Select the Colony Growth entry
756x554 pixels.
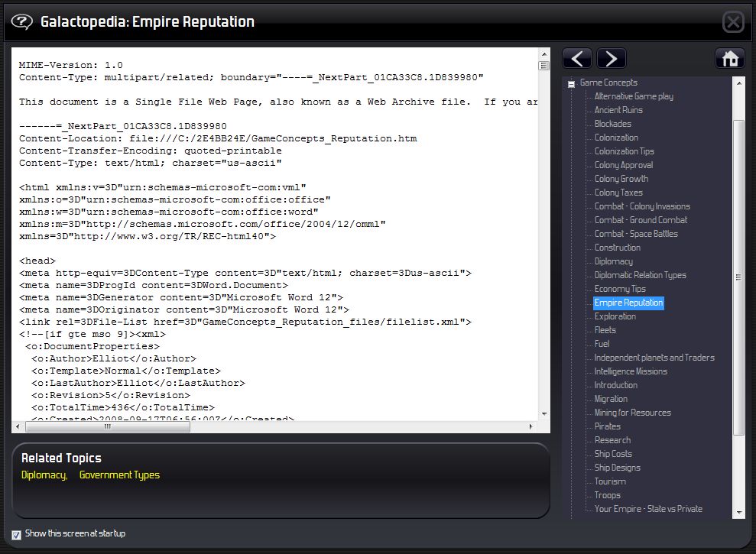(x=621, y=178)
